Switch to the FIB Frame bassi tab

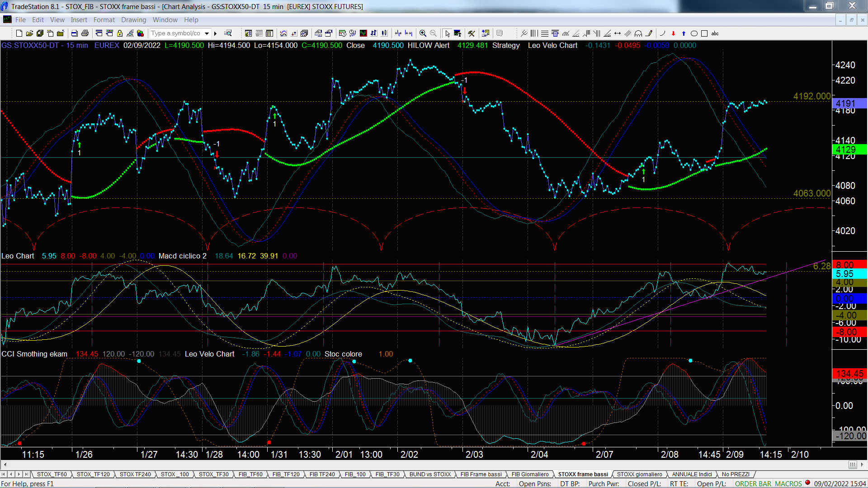click(x=481, y=474)
